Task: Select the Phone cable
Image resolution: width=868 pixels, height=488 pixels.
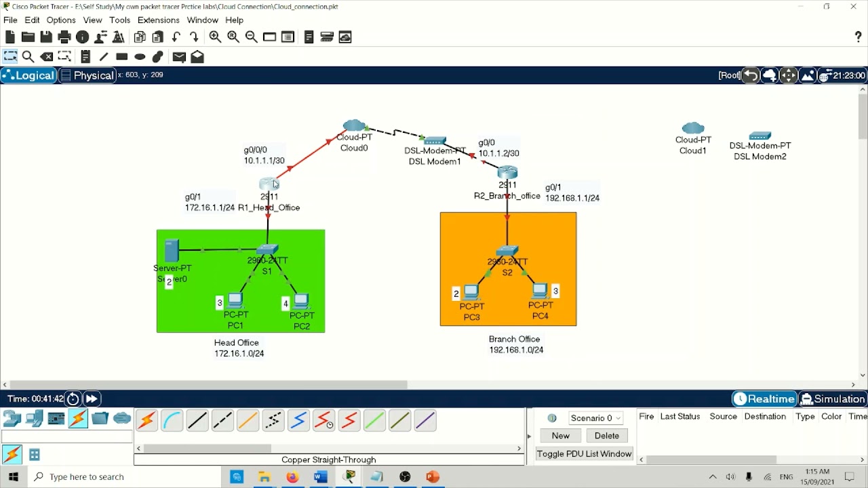Action: [x=273, y=421]
